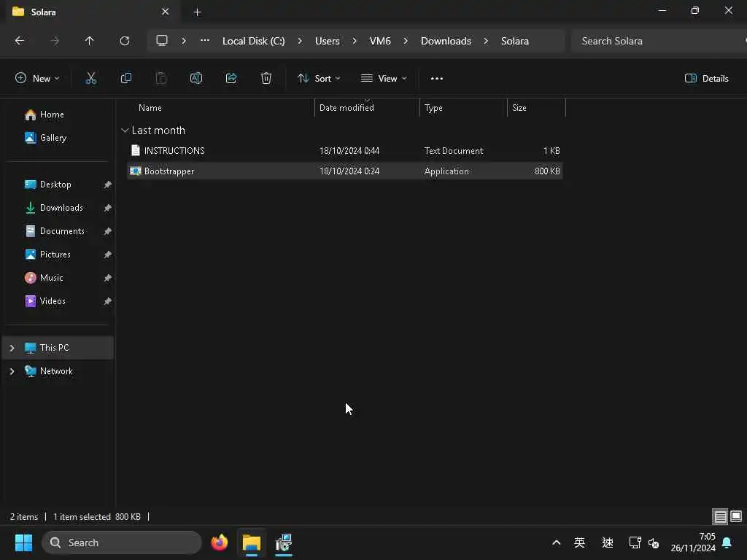This screenshot has height=560, width=747.
Task: Navigate to Local Disk (C:) breadcrumb
Action: (253, 41)
